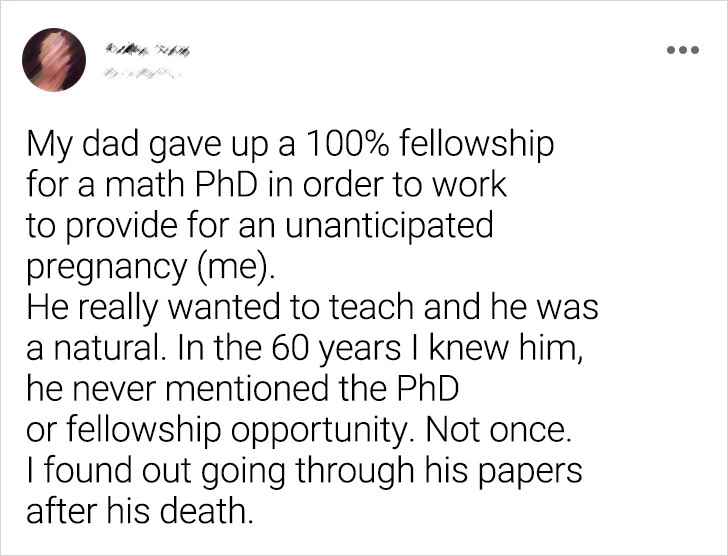Click the "100%" text in the first line
The height and width of the screenshot is (556, 728).
[341, 146]
